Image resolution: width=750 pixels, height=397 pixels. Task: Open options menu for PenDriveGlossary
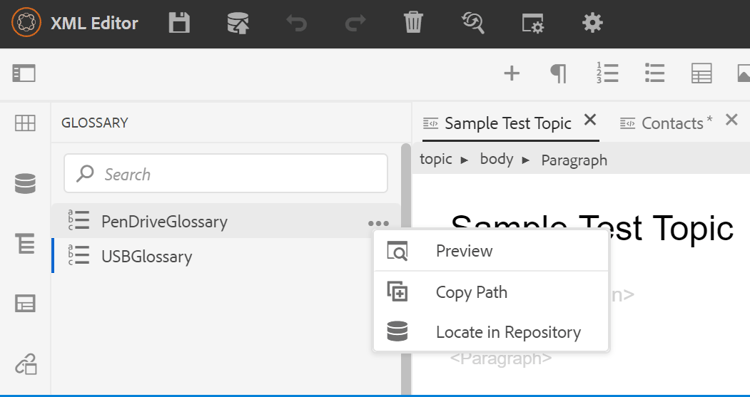(378, 223)
